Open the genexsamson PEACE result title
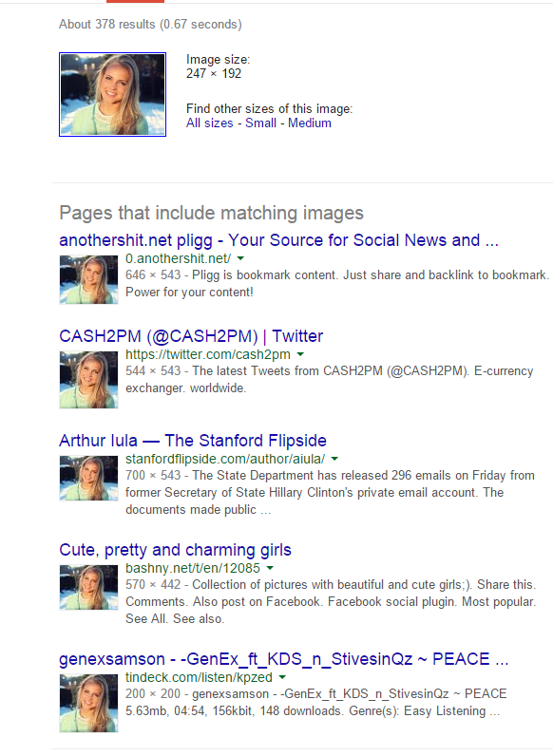The height and width of the screenshot is (756, 553). pos(284,659)
